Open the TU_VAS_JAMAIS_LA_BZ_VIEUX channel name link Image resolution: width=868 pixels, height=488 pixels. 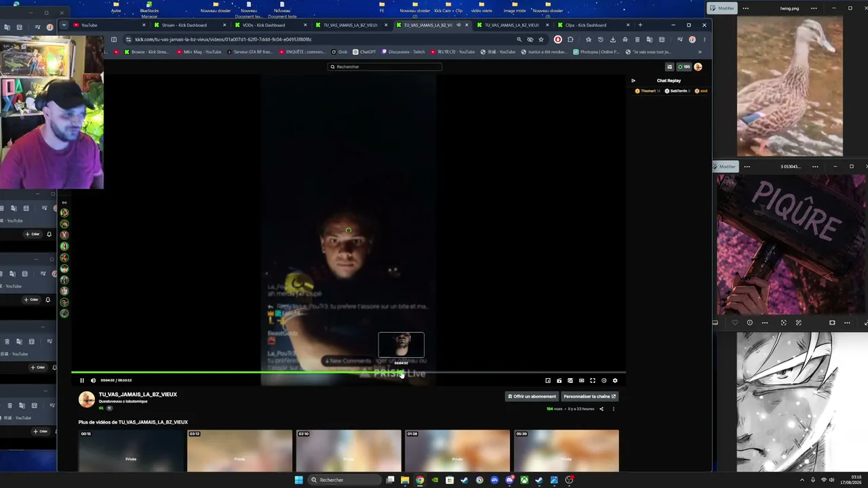138,394
